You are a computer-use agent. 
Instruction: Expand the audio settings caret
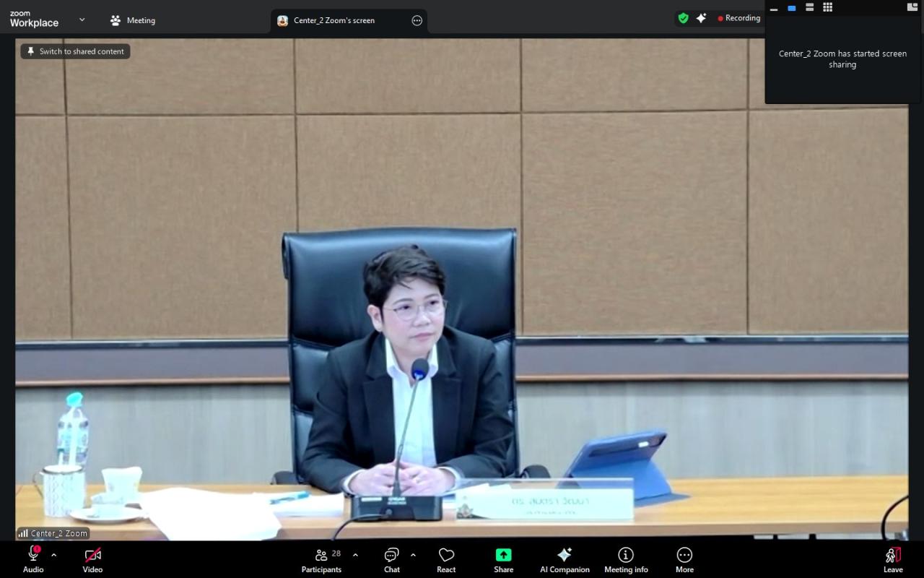[53, 555]
